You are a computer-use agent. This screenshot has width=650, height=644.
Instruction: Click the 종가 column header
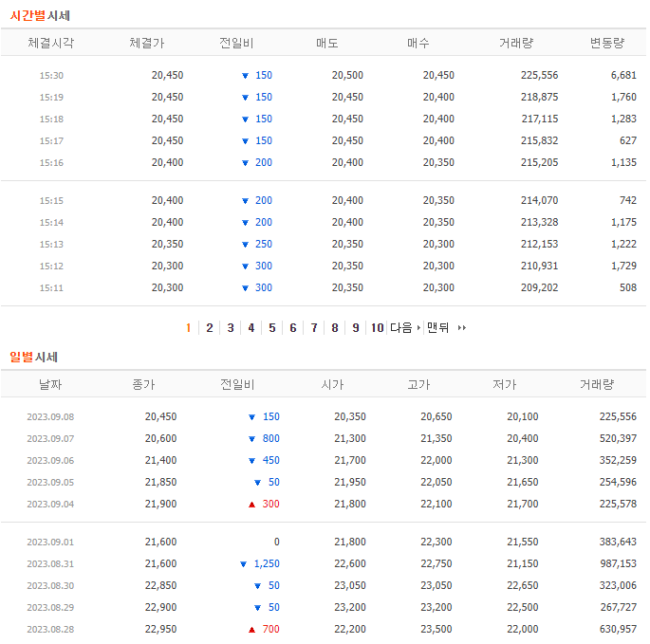[143, 384]
